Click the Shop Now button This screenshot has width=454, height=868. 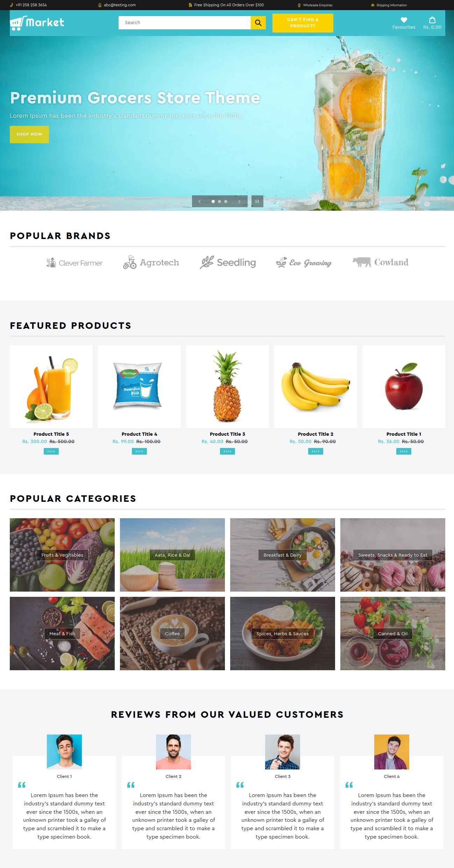tap(29, 134)
